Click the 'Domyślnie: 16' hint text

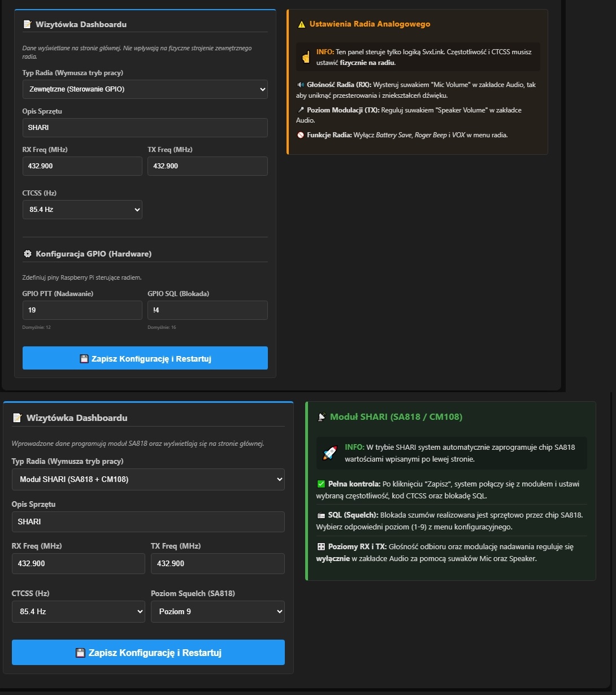click(162, 327)
